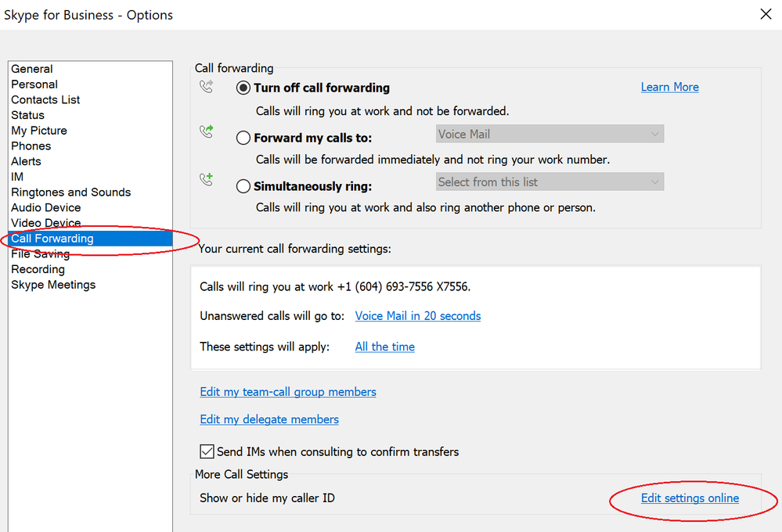Click the Your current call forwarding settings heading
The image size is (782, 532).
click(x=295, y=249)
